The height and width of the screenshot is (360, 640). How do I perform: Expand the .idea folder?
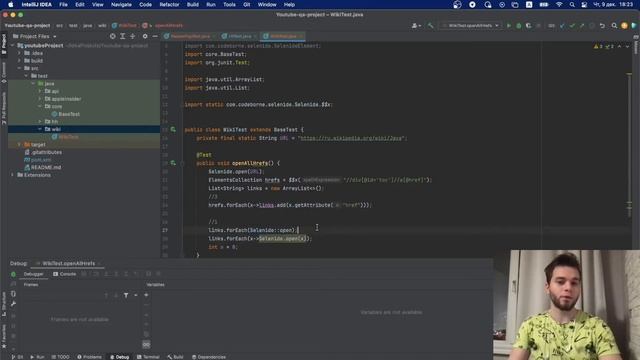coord(19,53)
